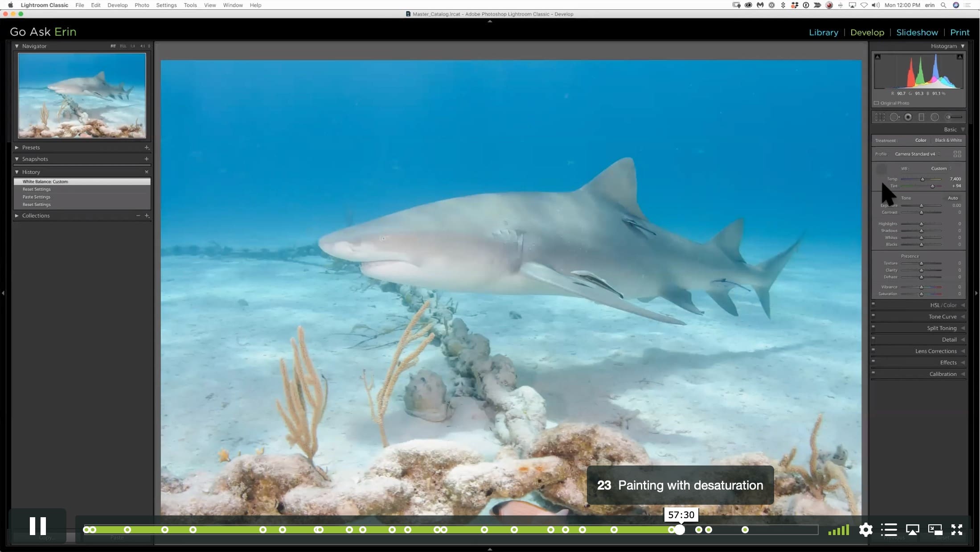
Task: Collapse the Navigator panel
Action: 16,46
